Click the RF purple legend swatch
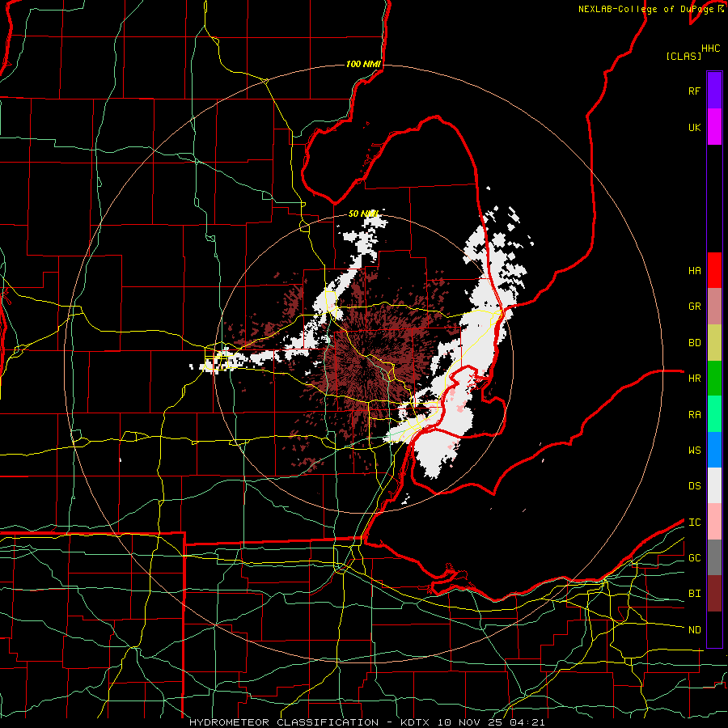 [714, 91]
